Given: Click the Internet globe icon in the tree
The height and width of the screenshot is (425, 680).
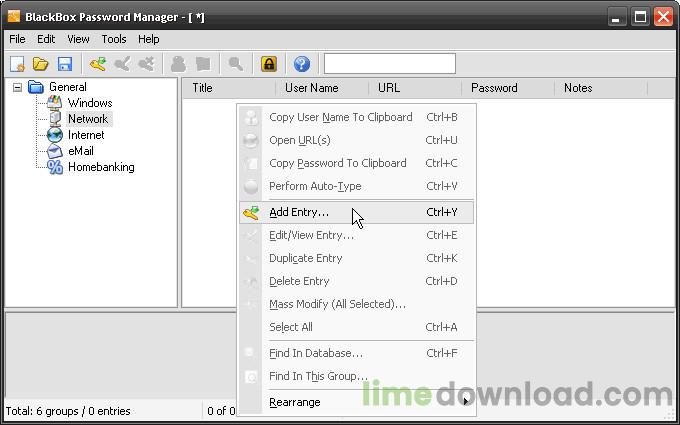Looking at the screenshot, I should point(55,135).
